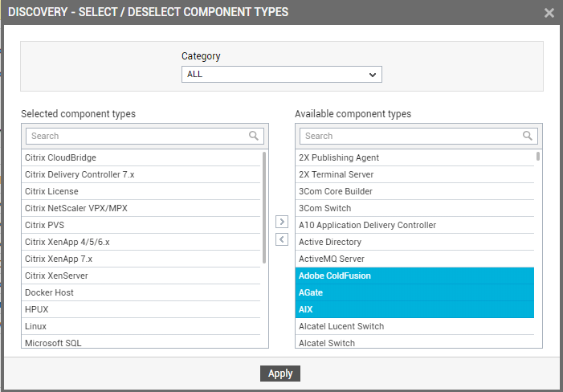Click the highlighted AIX entry
563x392 pixels.
pos(414,309)
